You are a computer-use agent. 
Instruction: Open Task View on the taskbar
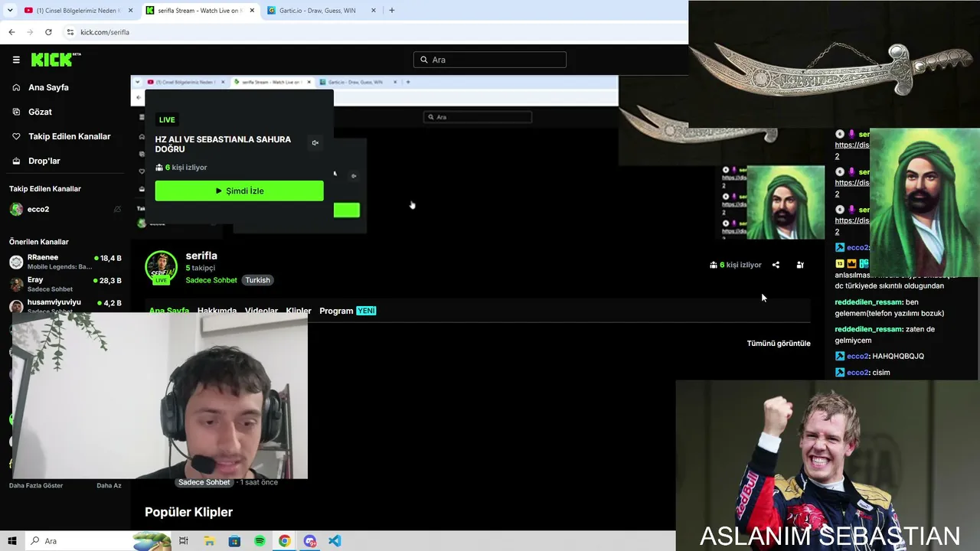point(184,541)
